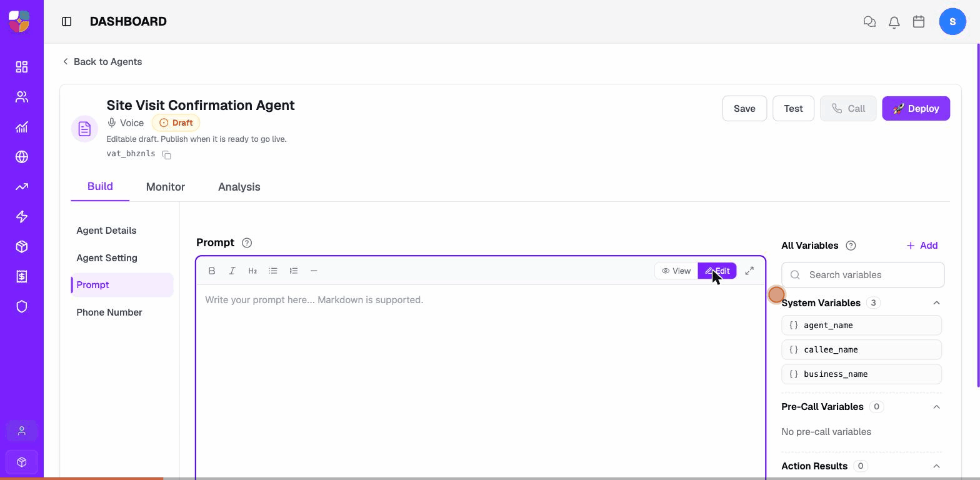Image resolution: width=980 pixels, height=480 pixels.
Task: Click the Voice label with microphone
Action: point(126,123)
